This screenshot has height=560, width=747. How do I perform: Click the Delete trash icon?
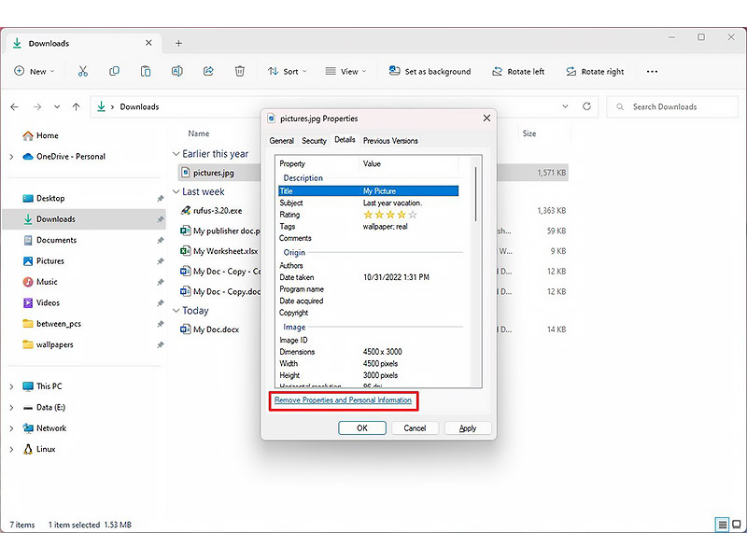point(240,72)
